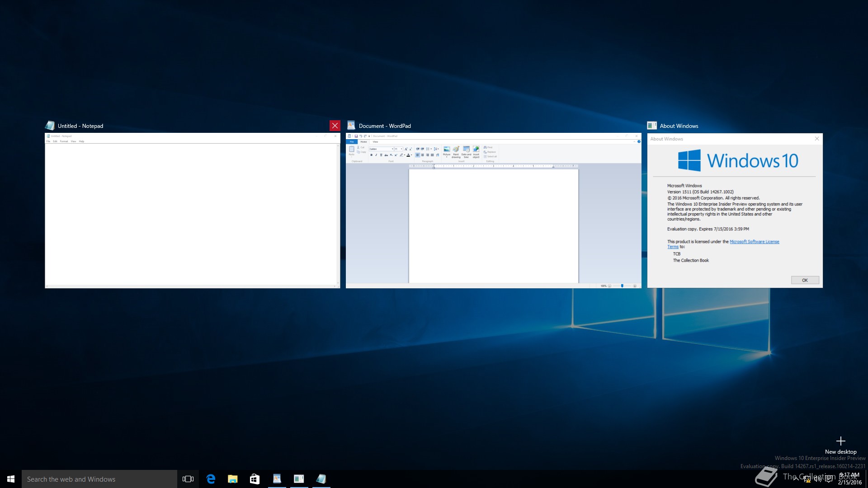
Task: Open the Action Center notifications icon
Action: (829, 479)
